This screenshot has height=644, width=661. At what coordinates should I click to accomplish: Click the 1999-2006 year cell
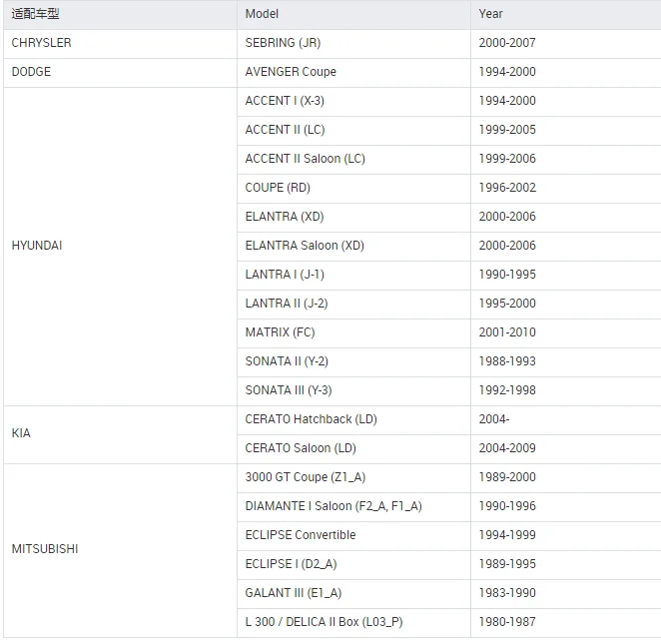[566, 160]
